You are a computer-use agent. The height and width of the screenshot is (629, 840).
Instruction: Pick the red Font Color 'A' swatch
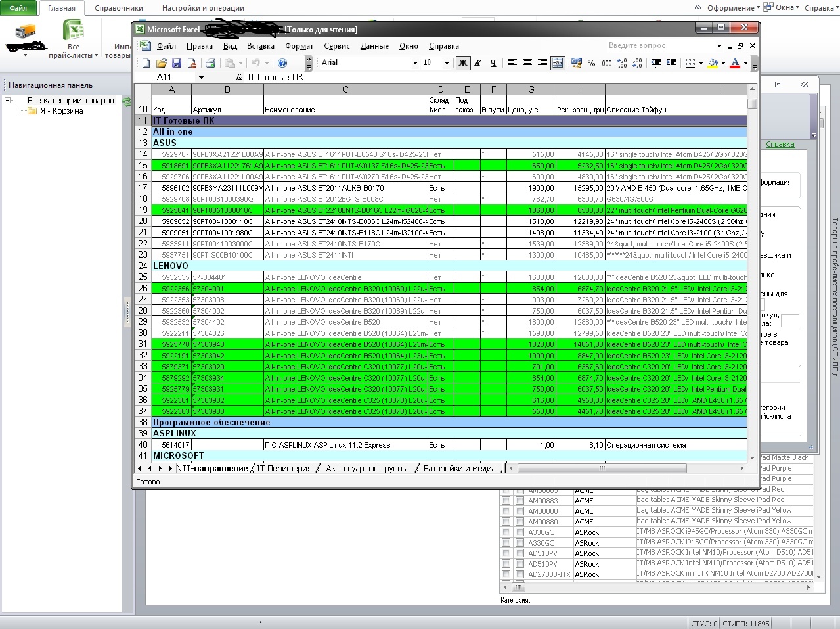(735, 63)
